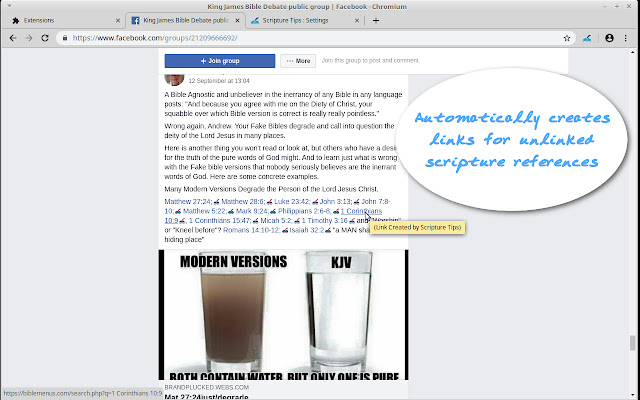The height and width of the screenshot is (400, 640).
Task: Click the Join group button
Action: (x=220, y=61)
